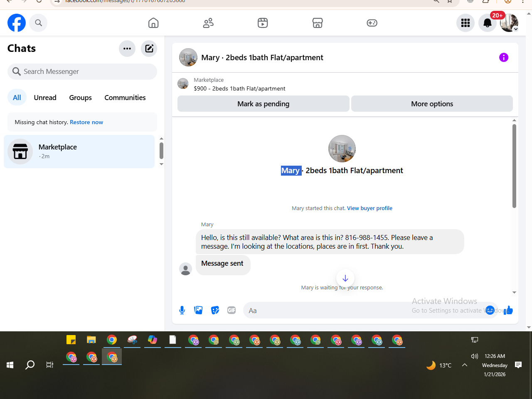Open the Copilot taskbar icon
Image resolution: width=532 pixels, height=399 pixels.
[x=153, y=340]
